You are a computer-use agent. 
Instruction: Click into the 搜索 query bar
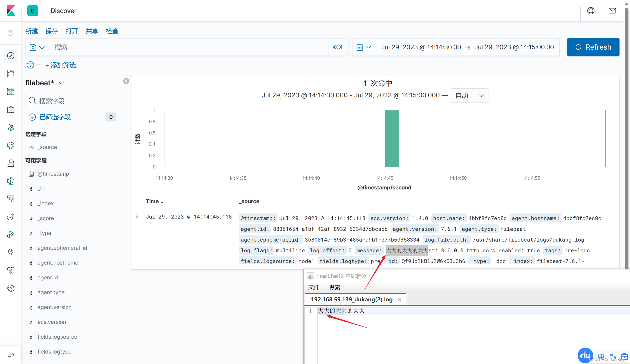click(189, 47)
